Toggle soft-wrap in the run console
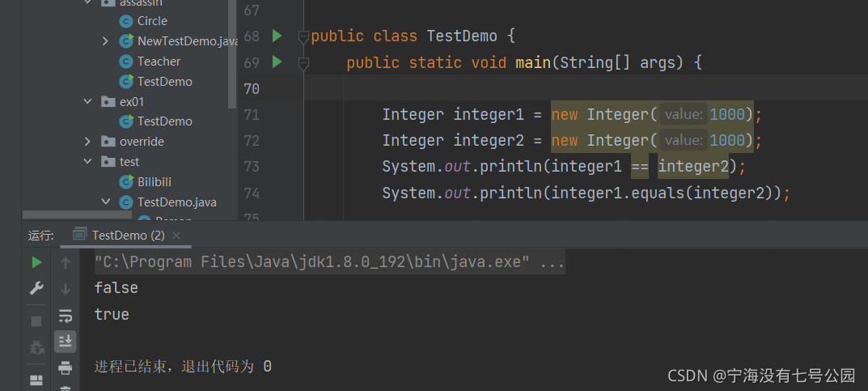The width and height of the screenshot is (868, 391). 66,317
